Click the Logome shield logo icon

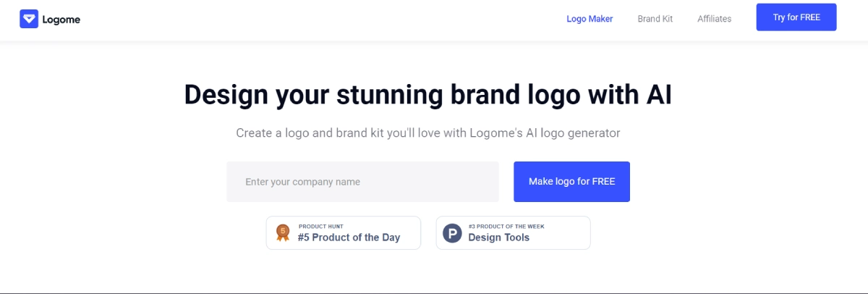point(29,20)
